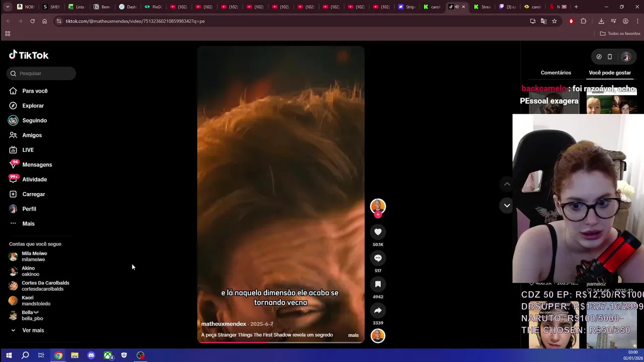The width and height of the screenshot is (644, 362).
Task: Open matheuxmendex creator avatar beside video
Action: [378, 206]
